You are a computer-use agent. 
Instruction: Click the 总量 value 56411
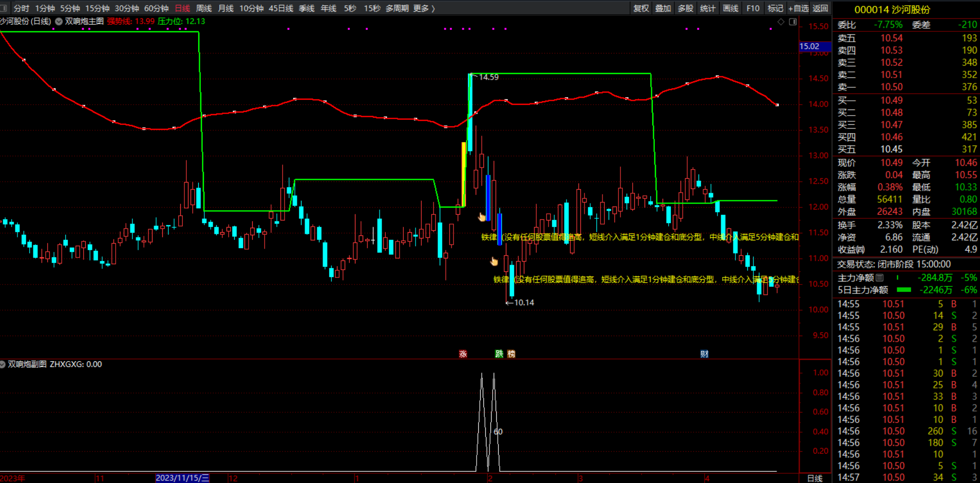[890, 199]
